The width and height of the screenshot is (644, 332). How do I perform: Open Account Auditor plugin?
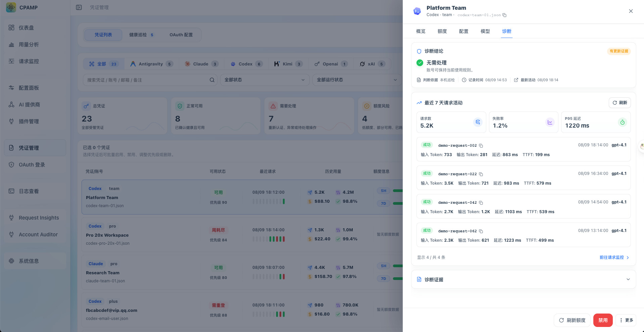click(x=35, y=234)
